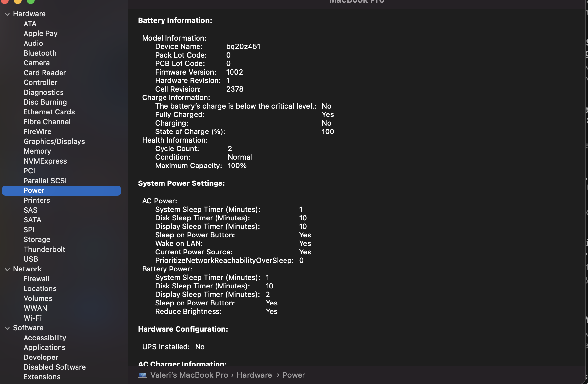Select Disc Burning

pyautogui.click(x=45, y=102)
